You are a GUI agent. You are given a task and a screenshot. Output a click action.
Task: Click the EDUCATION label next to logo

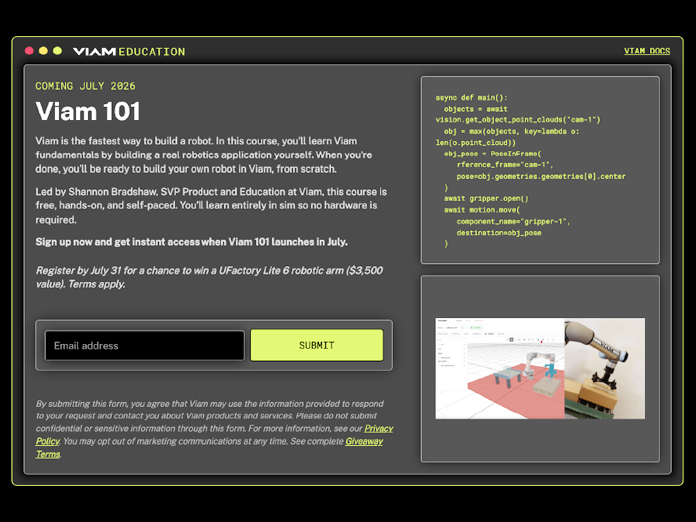tap(152, 52)
